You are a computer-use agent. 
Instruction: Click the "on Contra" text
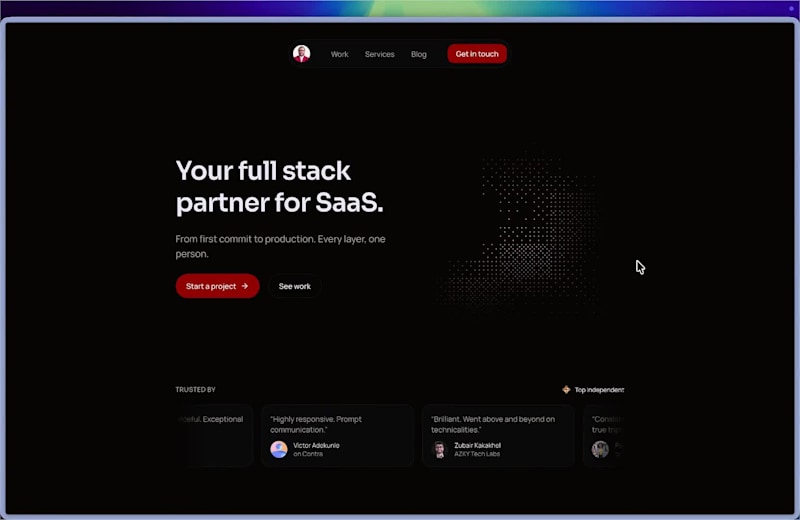(308, 454)
